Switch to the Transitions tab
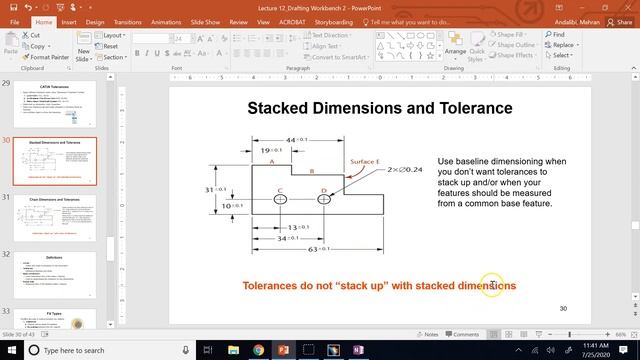 pyautogui.click(x=128, y=22)
